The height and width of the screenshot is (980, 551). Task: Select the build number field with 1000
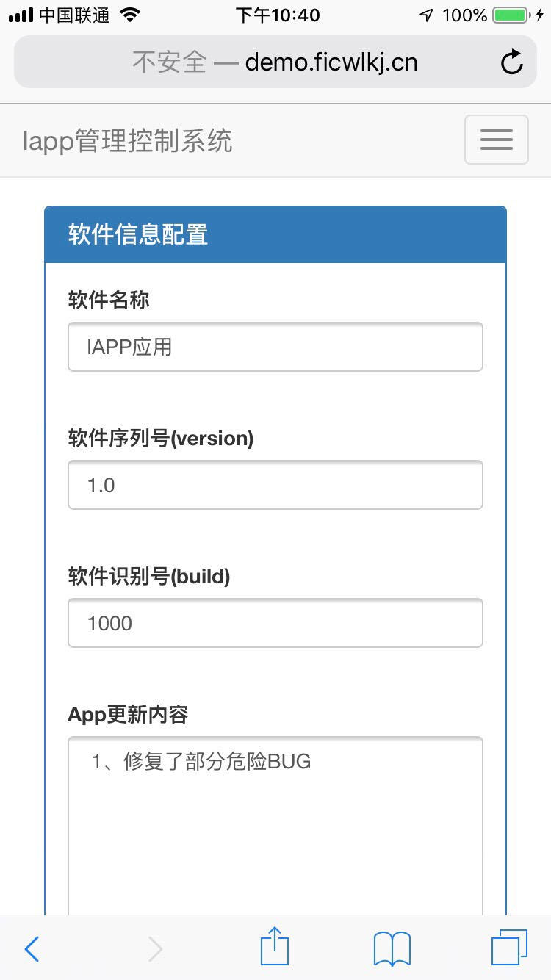275,623
